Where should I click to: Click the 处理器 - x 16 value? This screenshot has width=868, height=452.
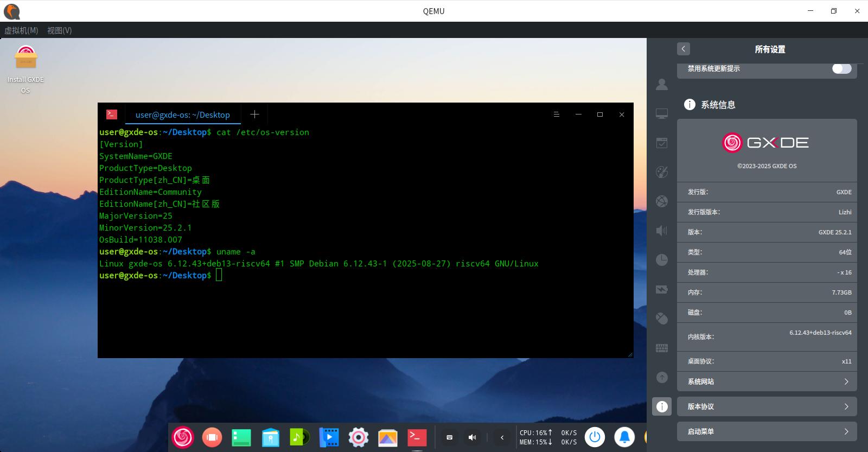click(845, 272)
